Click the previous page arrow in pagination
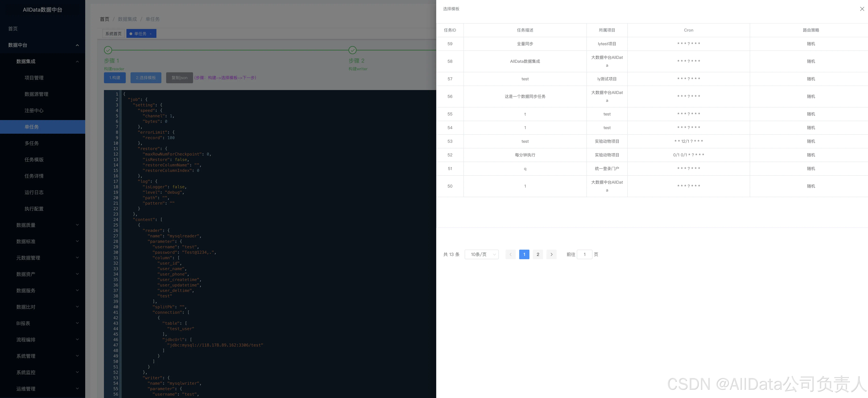 (510, 254)
